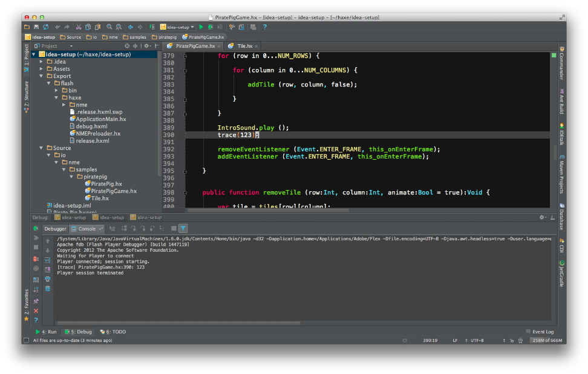588x374 pixels.
Task: Click Collapse All in the Project panel header
Action: tap(135, 46)
